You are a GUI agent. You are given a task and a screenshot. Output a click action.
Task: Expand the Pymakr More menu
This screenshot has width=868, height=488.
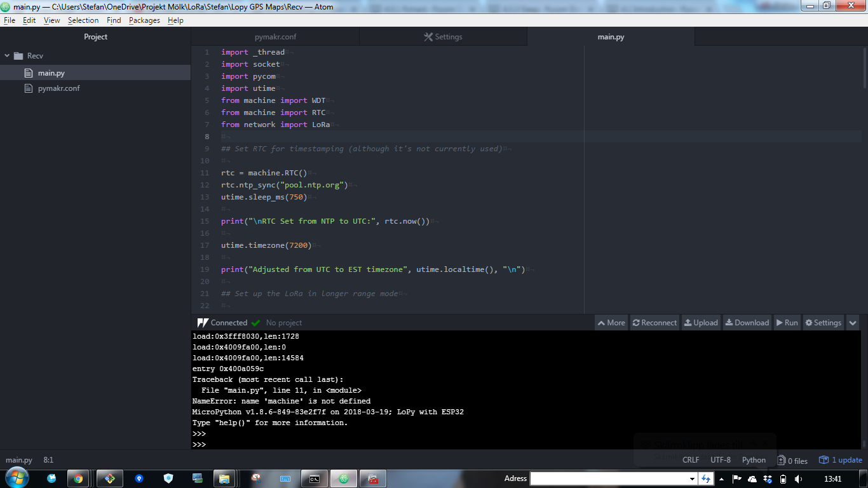pyautogui.click(x=611, y=323)
